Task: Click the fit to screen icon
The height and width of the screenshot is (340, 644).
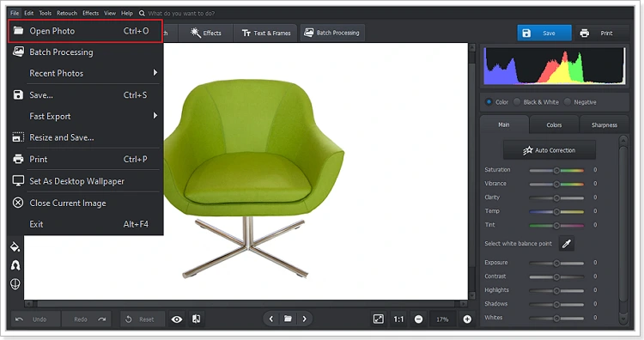Action: [379, 319]
